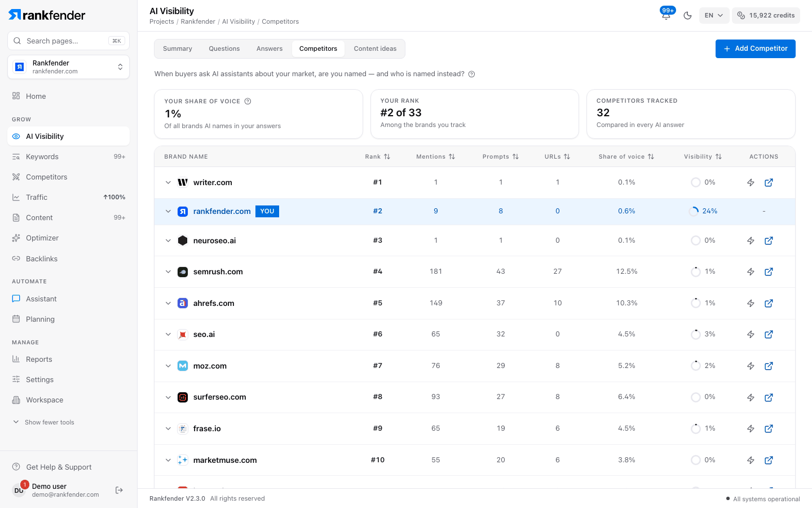Click Projects breadcrumb link

pos(162,21)
